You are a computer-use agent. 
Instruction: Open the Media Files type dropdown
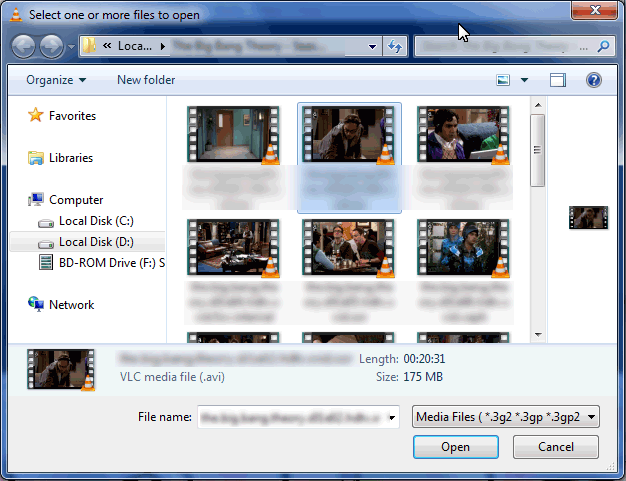pyautogui.click(x=506, y=417)
